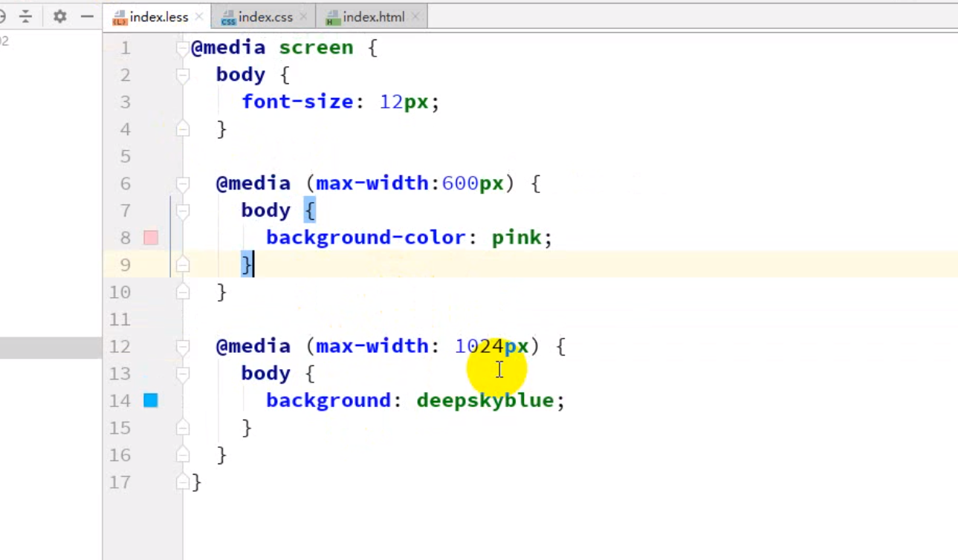Click the "background-color" property on line 8
The width and height of the screenshot is (958, 560).
[366, 238]
